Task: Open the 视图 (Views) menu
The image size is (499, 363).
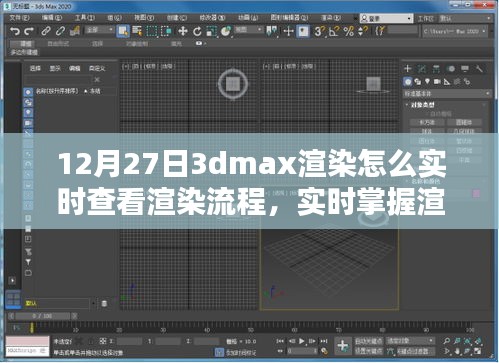Action: point(144,18)
